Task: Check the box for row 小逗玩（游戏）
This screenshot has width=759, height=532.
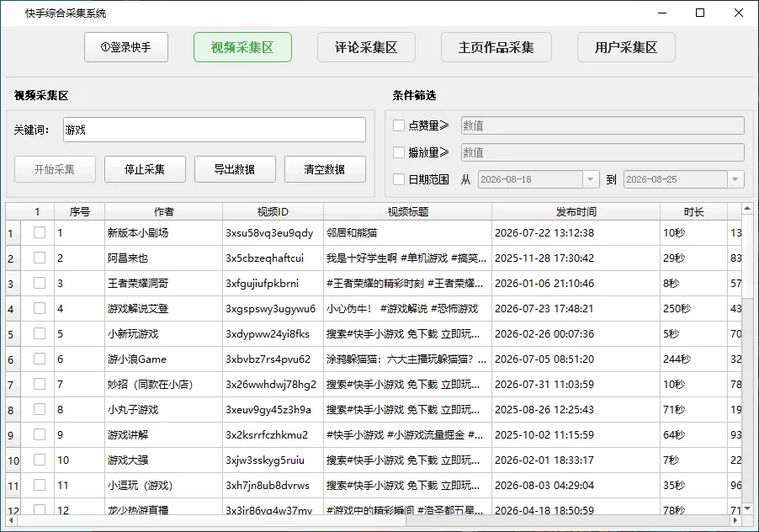Action: [x=40, y=485]
